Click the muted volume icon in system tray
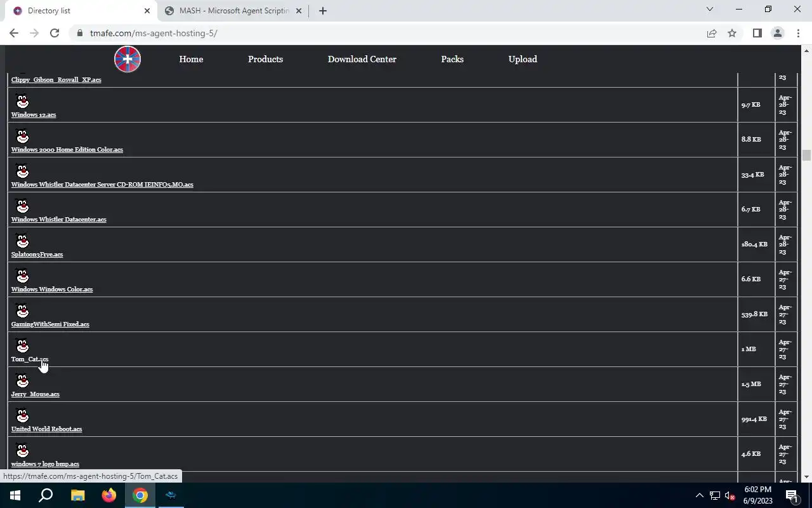 click(x=730, y=495)
